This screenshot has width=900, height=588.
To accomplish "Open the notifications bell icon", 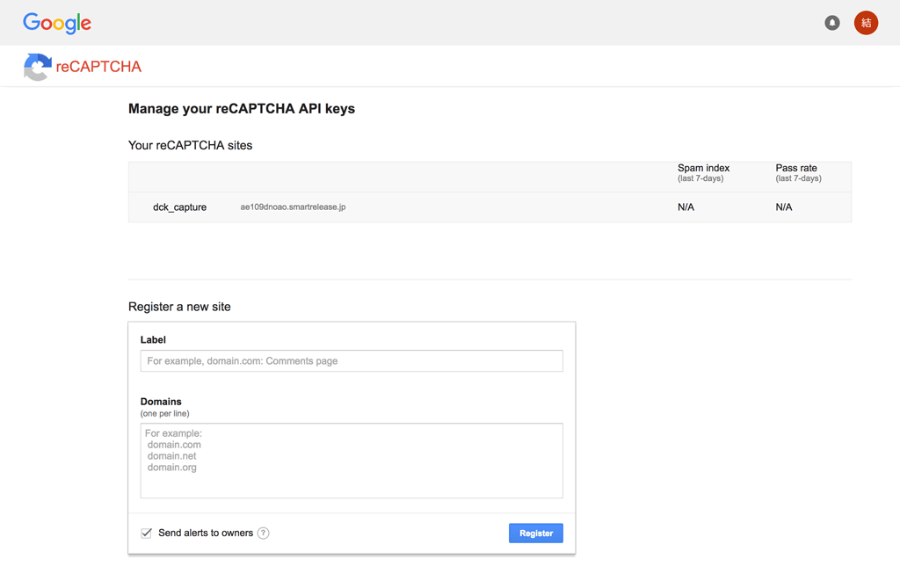I will pos(831,23).
